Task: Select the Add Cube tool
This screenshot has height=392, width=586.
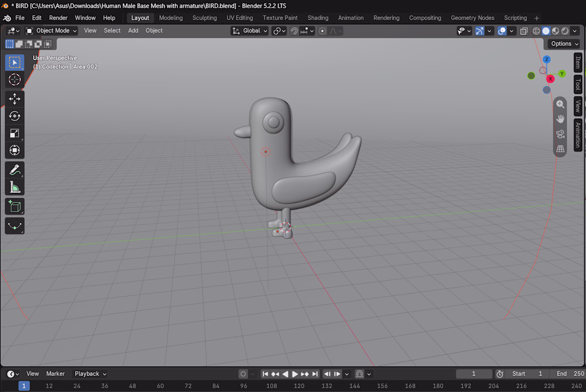Action: tap(14, 206)
